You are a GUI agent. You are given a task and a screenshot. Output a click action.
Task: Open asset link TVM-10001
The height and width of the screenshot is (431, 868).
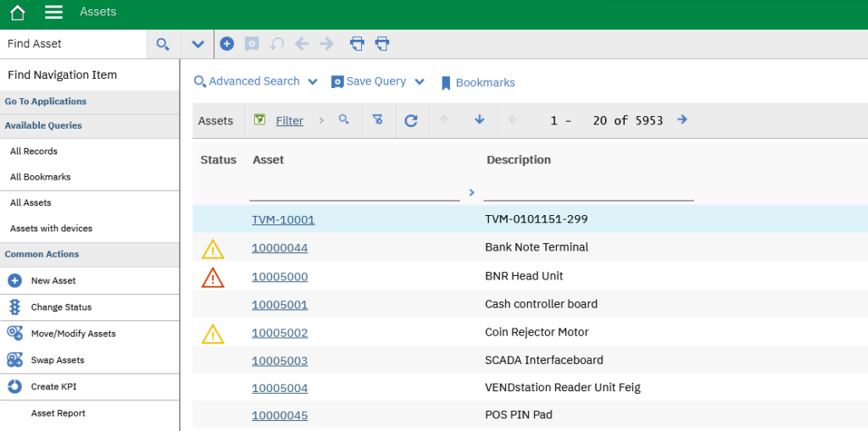[x=283, y=219]
